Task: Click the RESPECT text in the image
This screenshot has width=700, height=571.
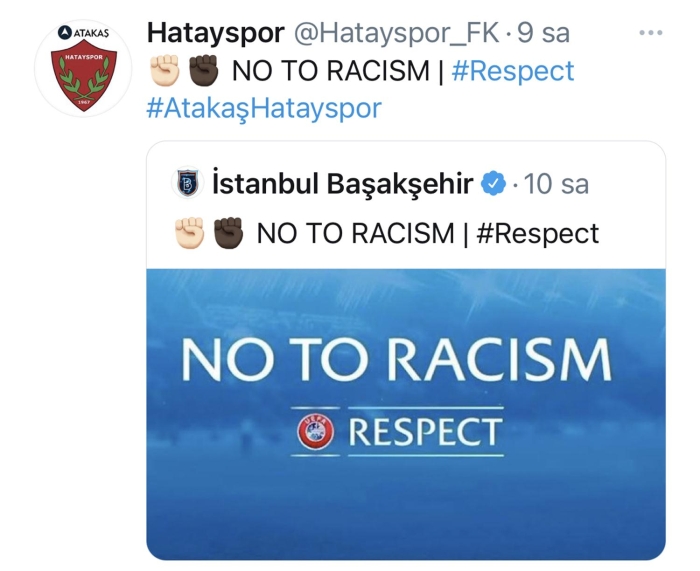Action: pyautogui.click(x=424, y=432)
